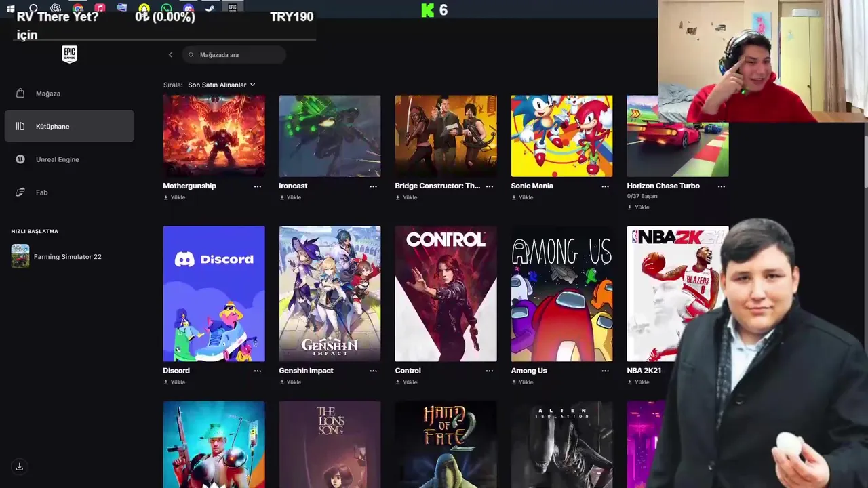Viewport: 868px width, 488px height.
Task: Click the Epic Games taskbar icon
Action: tap(233, 7)
